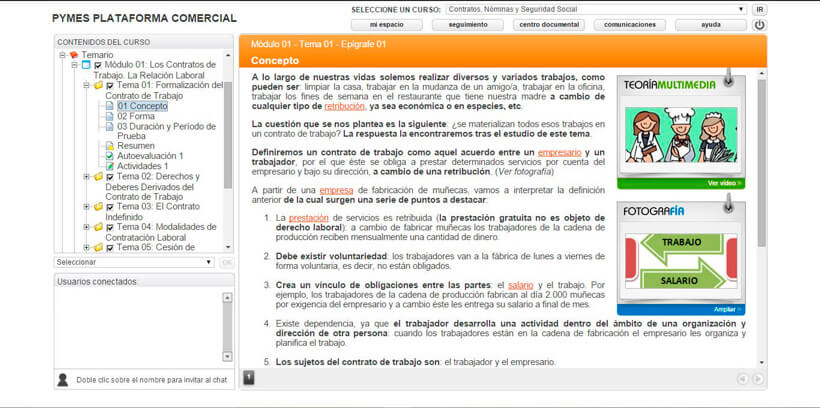This screenshot has height=408, width=820.
Task: Click the Tema 02 folder icon
Action: pos(98,177)
